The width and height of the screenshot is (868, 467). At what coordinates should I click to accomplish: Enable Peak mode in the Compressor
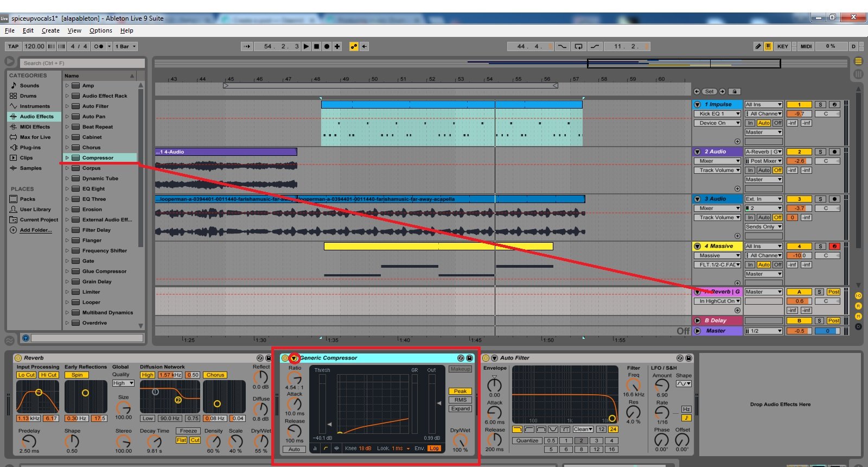460,392
